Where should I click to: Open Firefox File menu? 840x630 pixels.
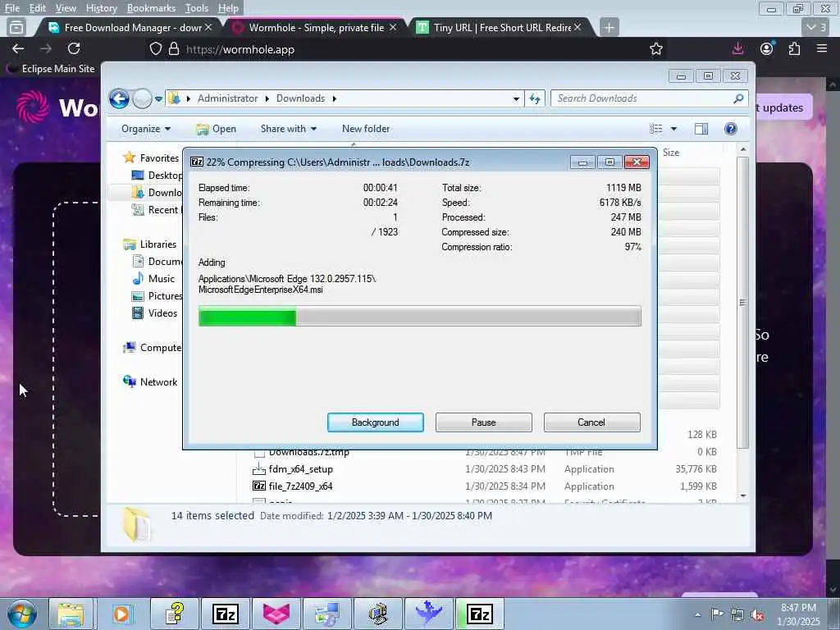(11, 8)
